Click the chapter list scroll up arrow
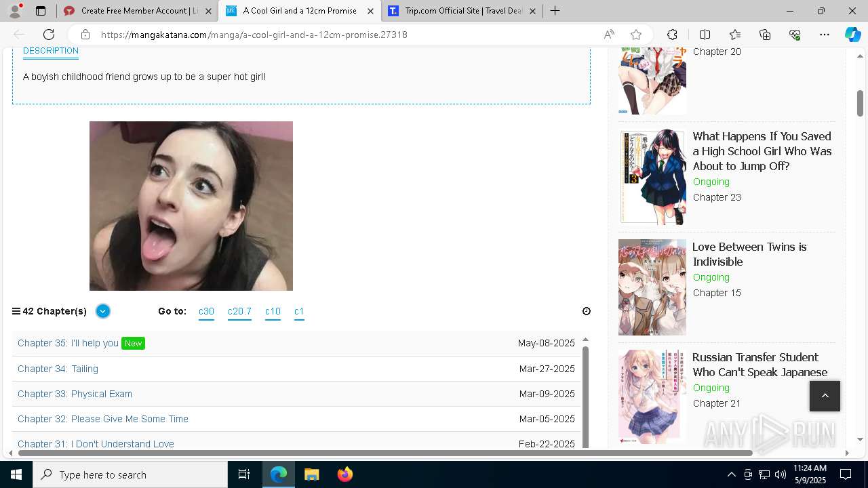868x488 pixels. coord(585,340)
